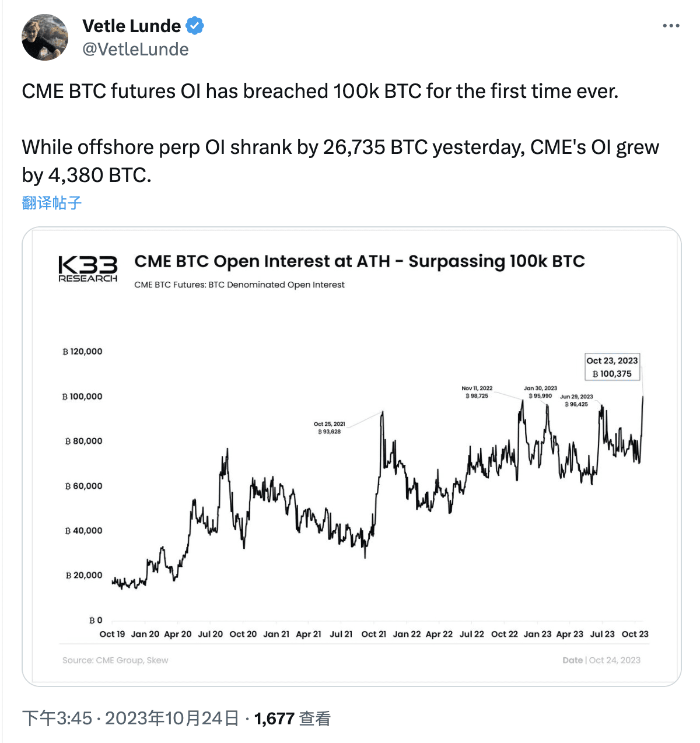Screen dimensions: 700x743
Task: Click the "B 120,000" y-axis label
Action: click(x=82, y=351)
